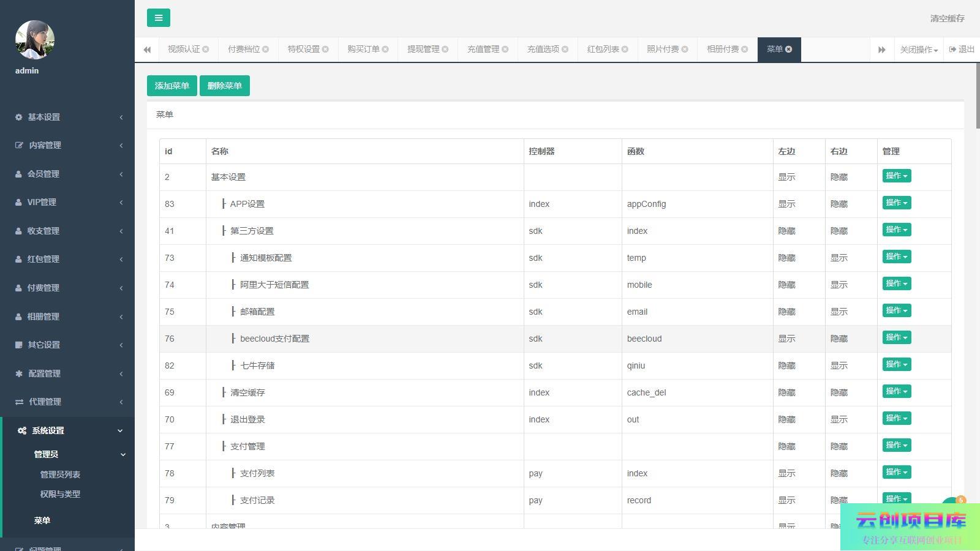980x551 pixels.
Task: Click the hamburger menu toggle button
Action: 158,18
